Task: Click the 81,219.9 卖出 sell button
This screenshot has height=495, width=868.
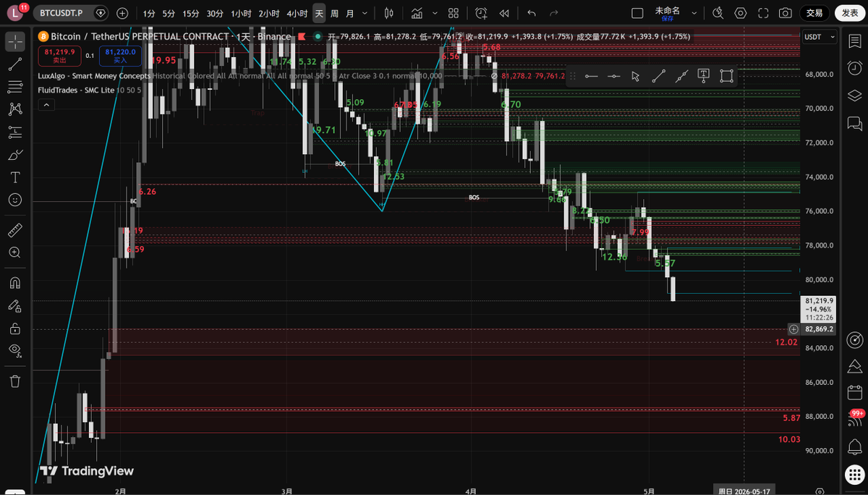Action: click(x=59, y=56)
